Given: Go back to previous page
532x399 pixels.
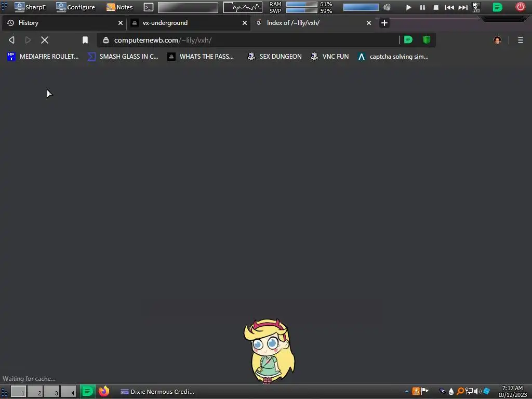Looking at the screenshot, I should pos(11,40).
